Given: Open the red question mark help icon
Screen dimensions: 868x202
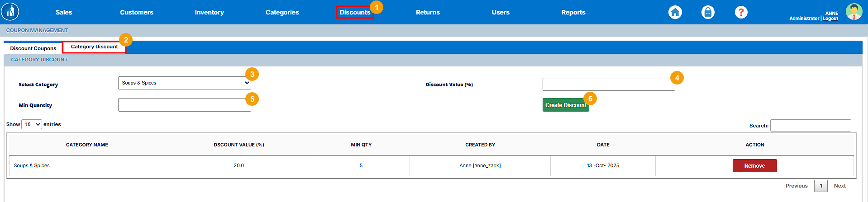Looking at the screenshot, I should [x=741, y=12].
